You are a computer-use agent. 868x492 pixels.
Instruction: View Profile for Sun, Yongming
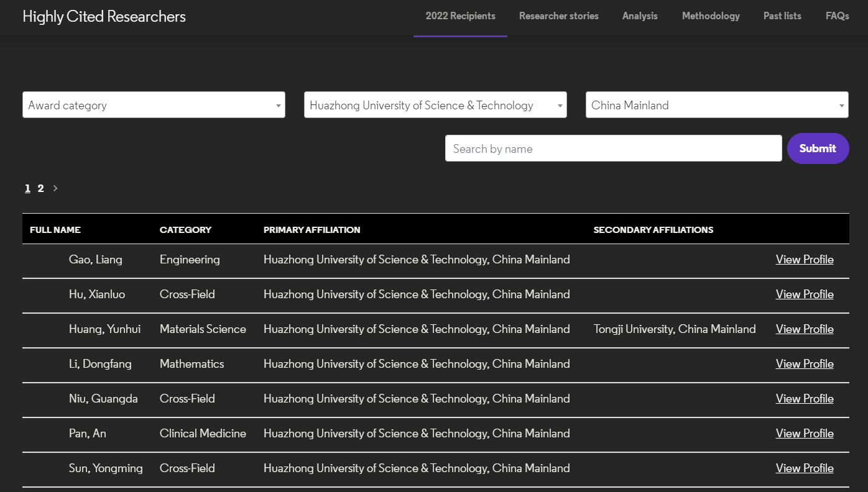804,468
